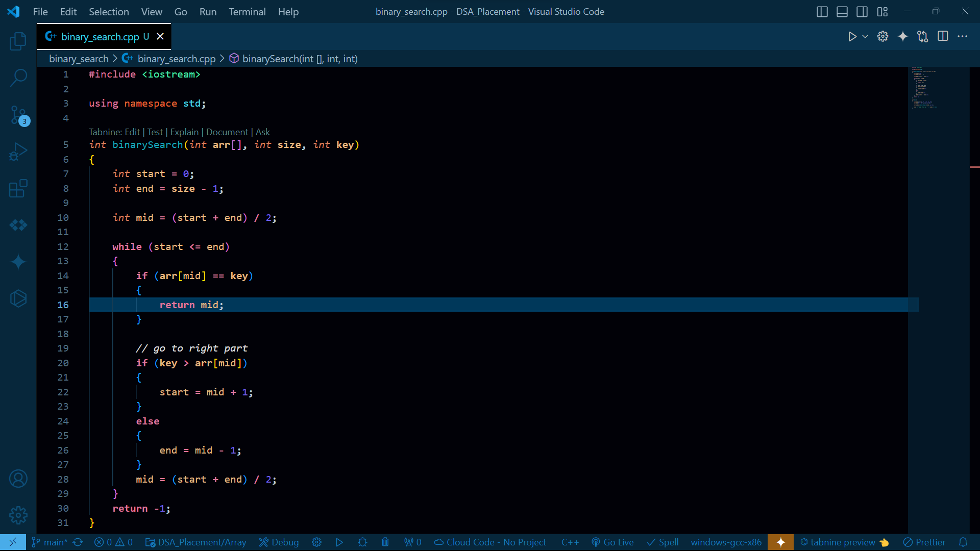
Task: Select the Debug build variant in the status bar
Action: [279, 542]
